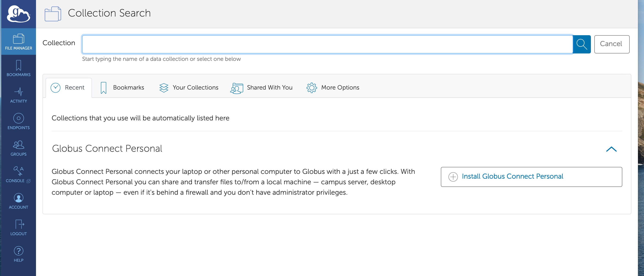Open the Bookmarks section
The image size is (644, 276).
[122, 87]
